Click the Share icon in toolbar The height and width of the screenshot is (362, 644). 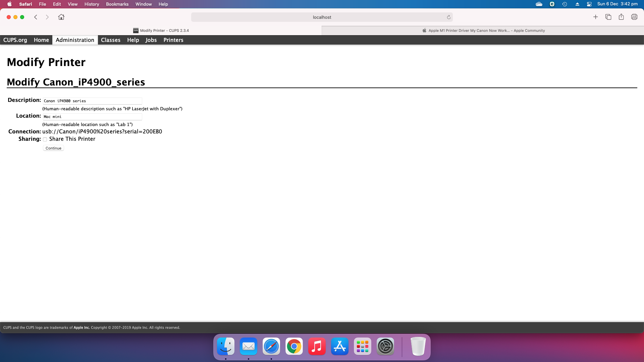pyautogui.click(x=621, y=17)
